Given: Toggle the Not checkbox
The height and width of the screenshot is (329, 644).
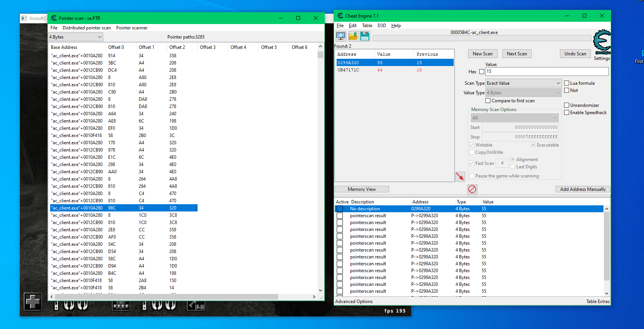Looking at the screenshot, I should (x=567, y=90).
